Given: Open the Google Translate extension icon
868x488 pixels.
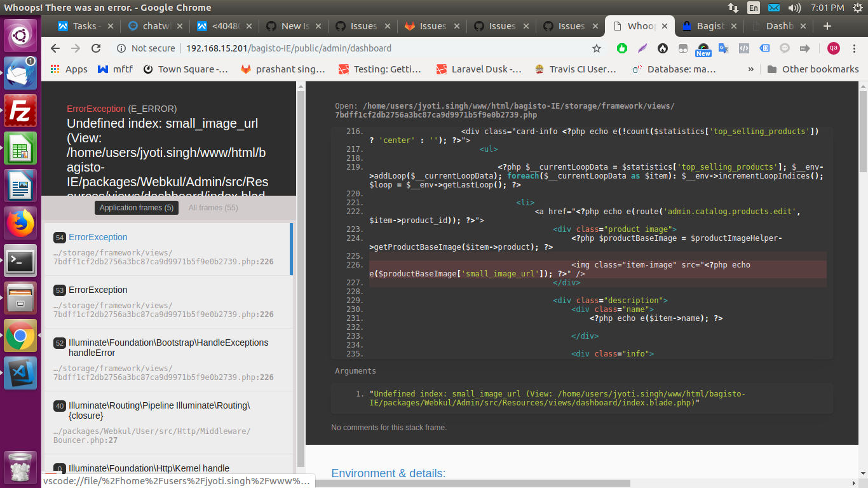Looking at the screenshot, I should pyautogui.click(x=722, y=48).
